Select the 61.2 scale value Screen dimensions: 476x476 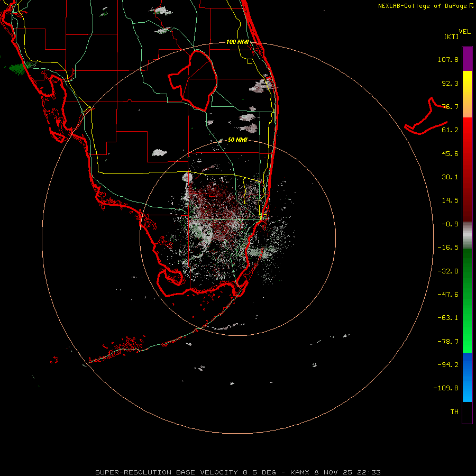450,130
